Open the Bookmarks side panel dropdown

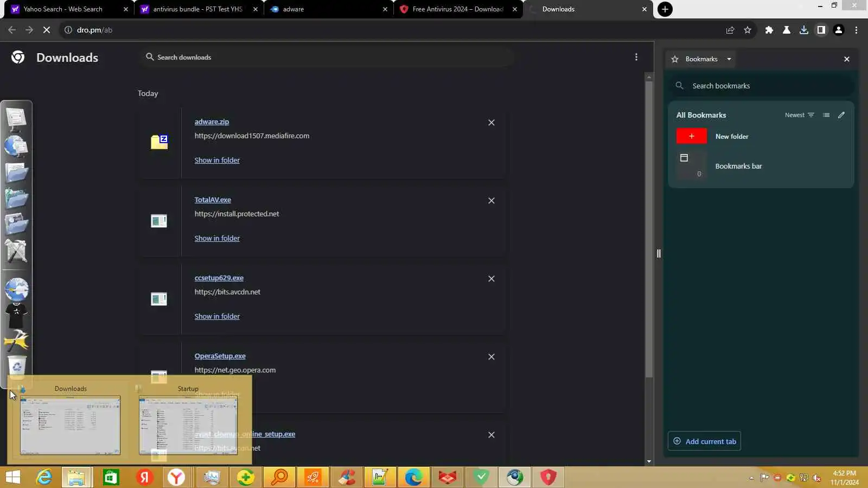pyautogui.click(x=729, y=59)
